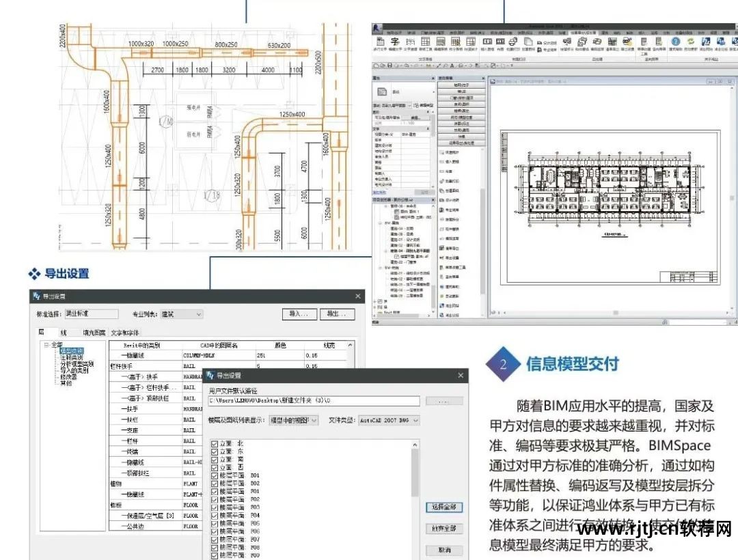Open the Revit application menu button
The width and height of the screenshot is (738, 560).
click(377, 29)
